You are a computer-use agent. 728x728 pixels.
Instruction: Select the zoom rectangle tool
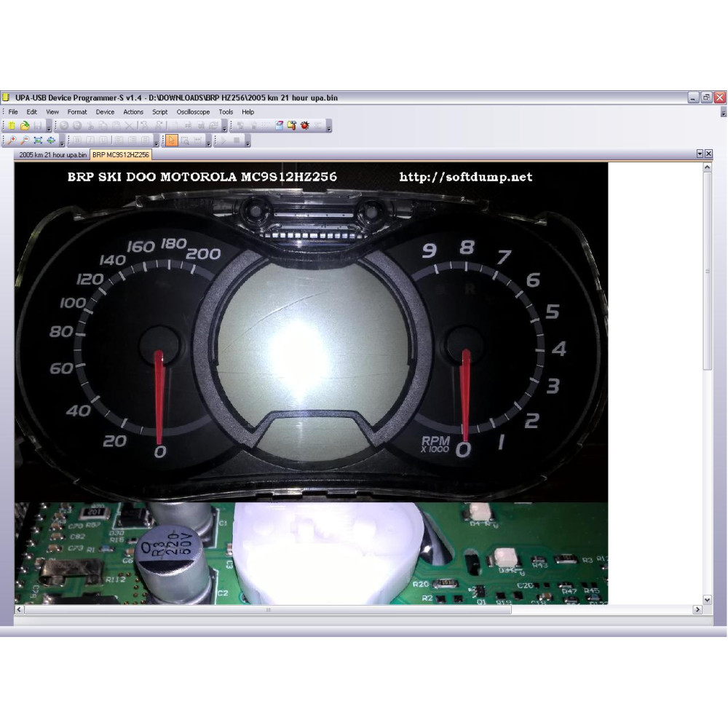tap(185, 141)
